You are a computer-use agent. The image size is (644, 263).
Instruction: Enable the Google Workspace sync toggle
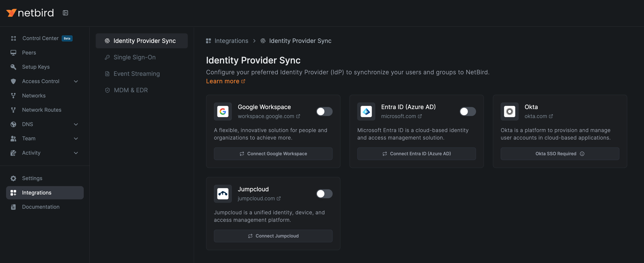pyautogui.click(x=324, y=111)
